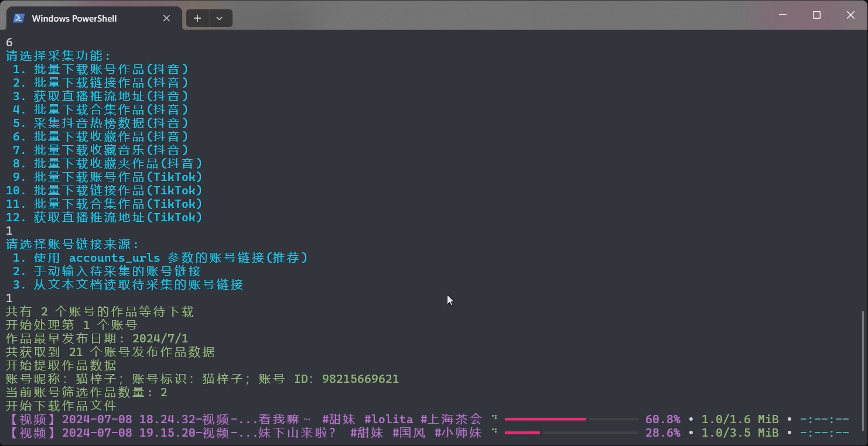Open a new tab with plus button
Image resolution: width=868 pixels, height=446 pixels.
click(197, 18)
